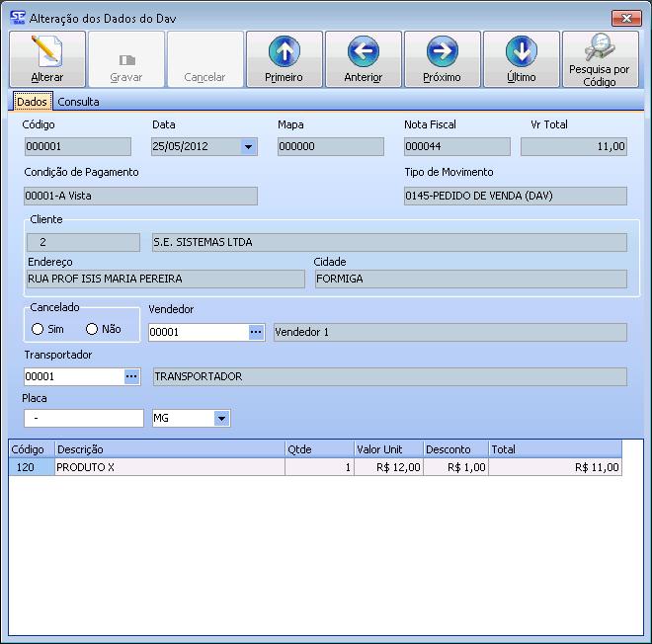Expand the MG state dropdown
652x644 pixels.
(221, 419)
